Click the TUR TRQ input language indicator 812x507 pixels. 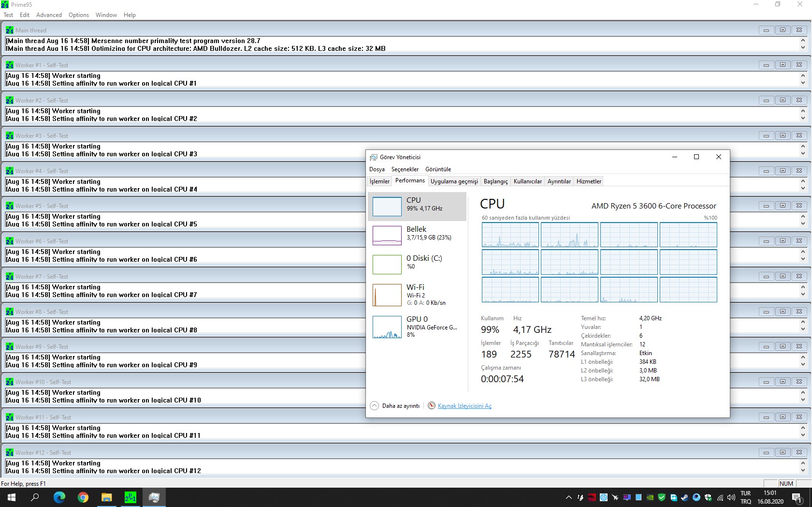[746, 497]
